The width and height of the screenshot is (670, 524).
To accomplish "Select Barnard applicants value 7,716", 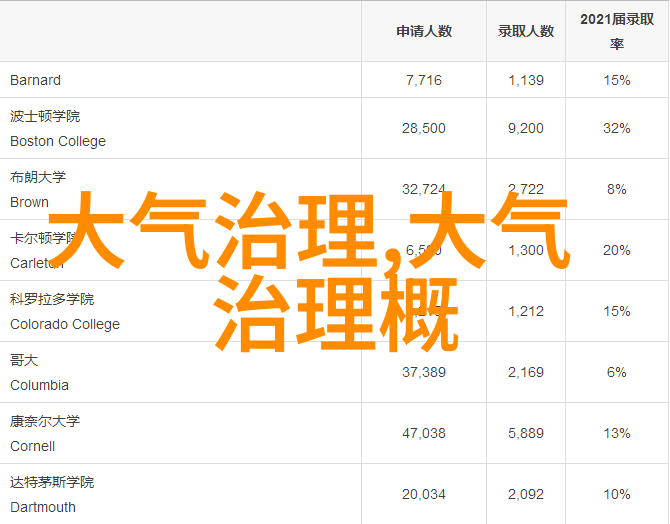I will pos(424,80).
